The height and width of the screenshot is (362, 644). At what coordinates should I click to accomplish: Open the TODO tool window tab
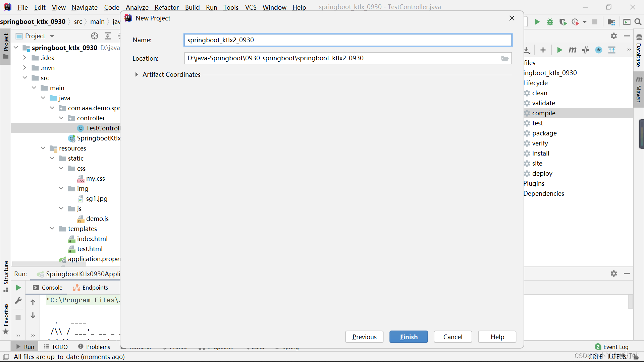(x=56, y=347)
